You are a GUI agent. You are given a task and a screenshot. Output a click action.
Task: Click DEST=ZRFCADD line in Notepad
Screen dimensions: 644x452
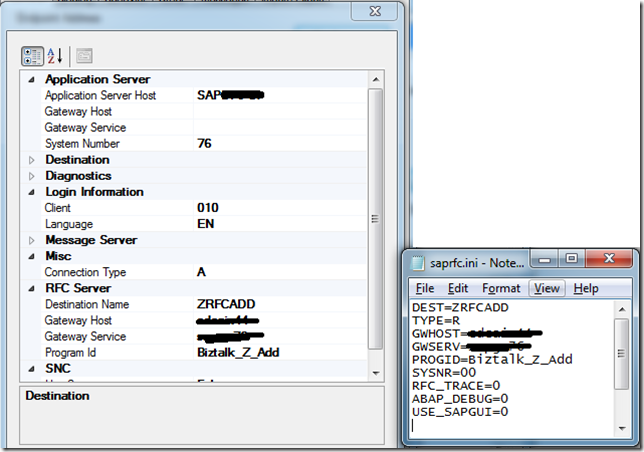(x=460, y=307)
